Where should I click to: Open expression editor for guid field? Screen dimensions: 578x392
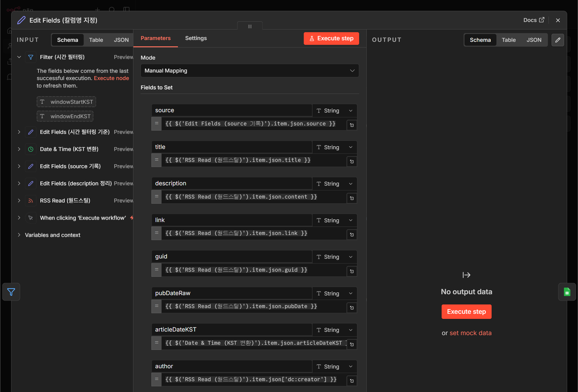tap(352, 271)
